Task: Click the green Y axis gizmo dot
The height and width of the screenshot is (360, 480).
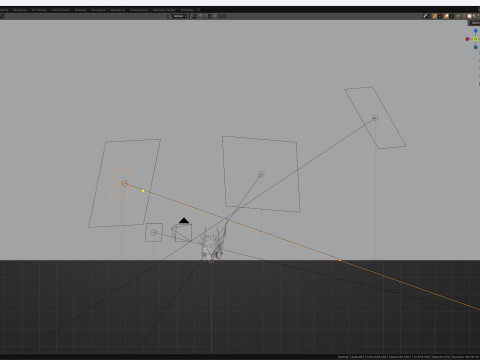Action: point(476,39)
